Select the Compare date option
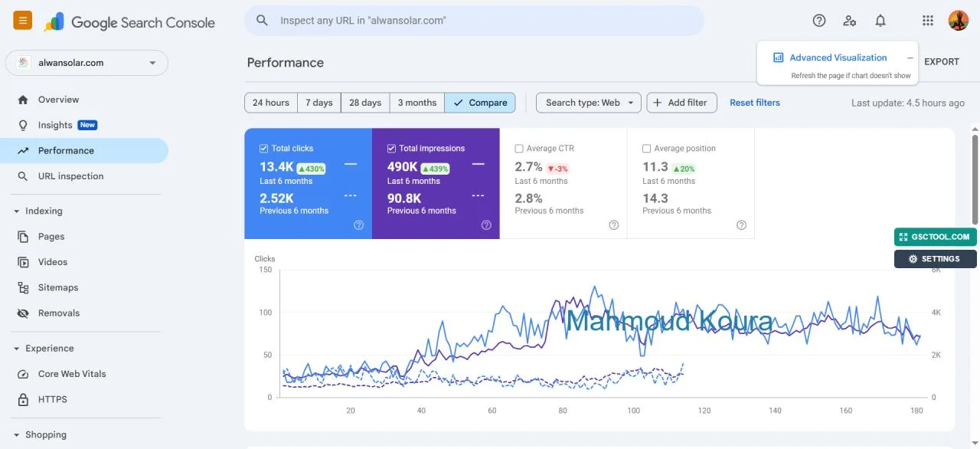Image resolution: width=980 pixels, height=449 pixels. point(480,103)
